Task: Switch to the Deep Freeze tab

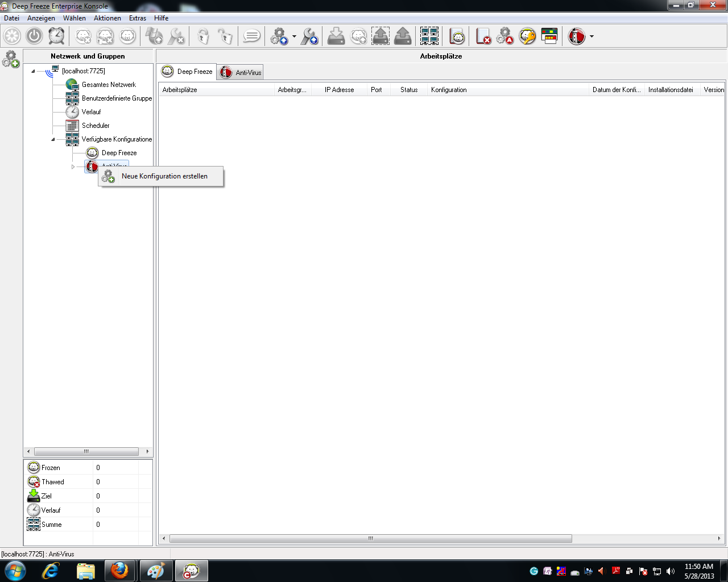Action: (187, 72)
